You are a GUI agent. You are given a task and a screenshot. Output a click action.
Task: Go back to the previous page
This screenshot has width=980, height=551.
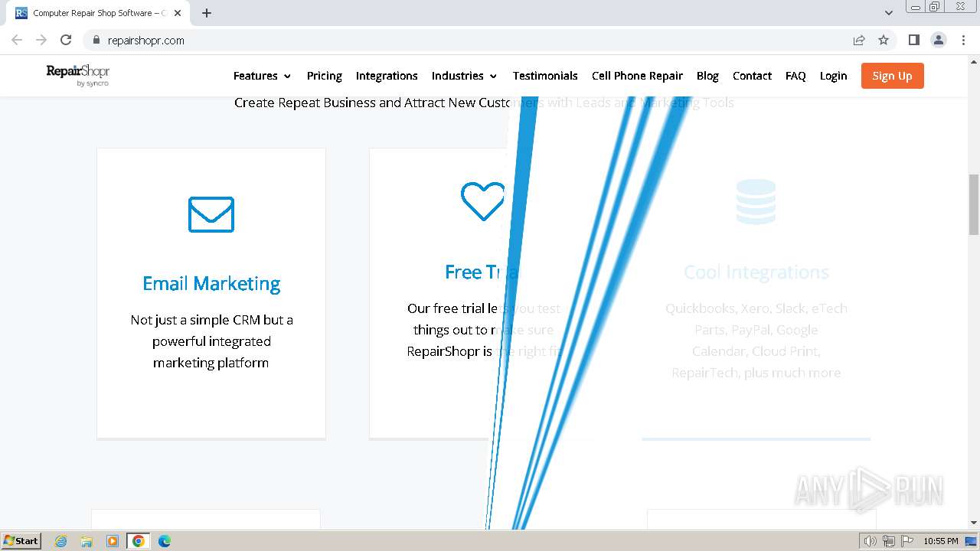17,40
